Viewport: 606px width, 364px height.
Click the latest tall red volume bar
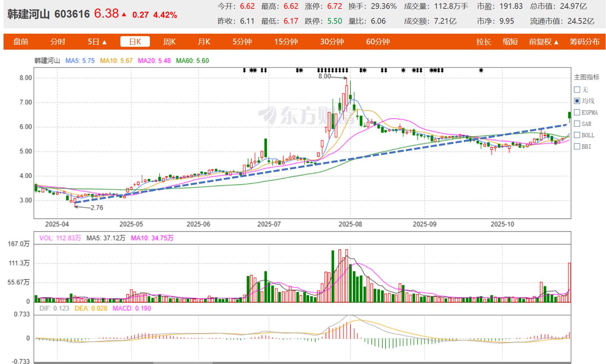coord(569,282)
